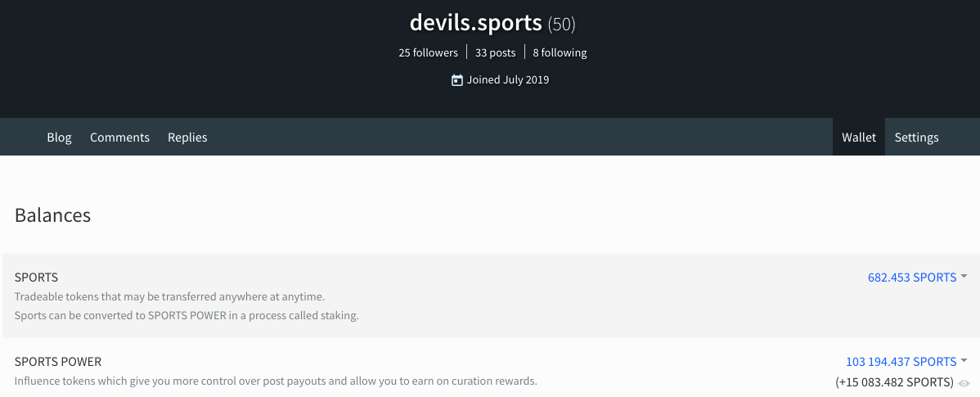Viewport: 980px width, 397px height.
Task: Go to the Replies tab
Action: 187,137
